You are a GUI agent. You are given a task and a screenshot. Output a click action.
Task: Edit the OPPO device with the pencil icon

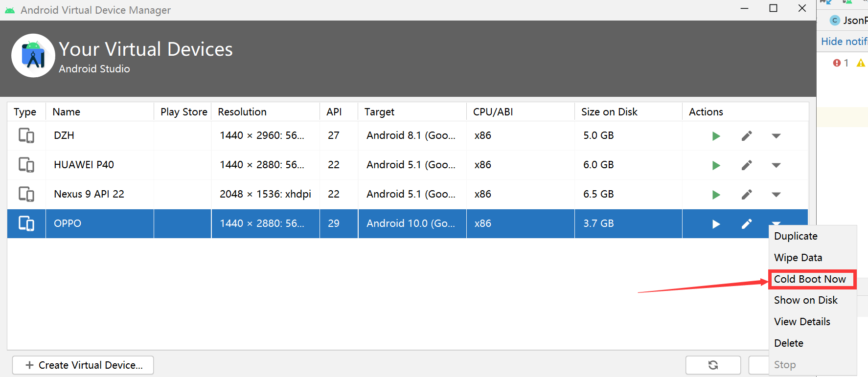(747, 224)
